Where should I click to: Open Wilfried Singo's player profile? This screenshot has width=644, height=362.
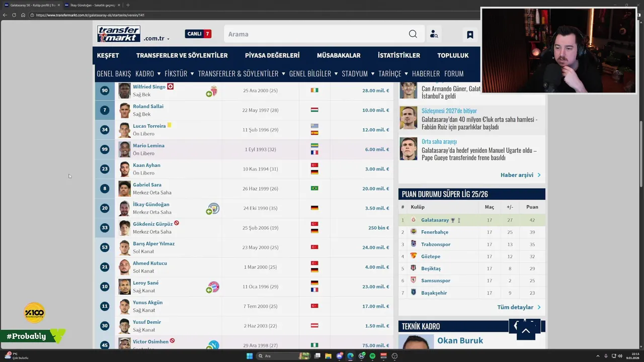(149, 86)
